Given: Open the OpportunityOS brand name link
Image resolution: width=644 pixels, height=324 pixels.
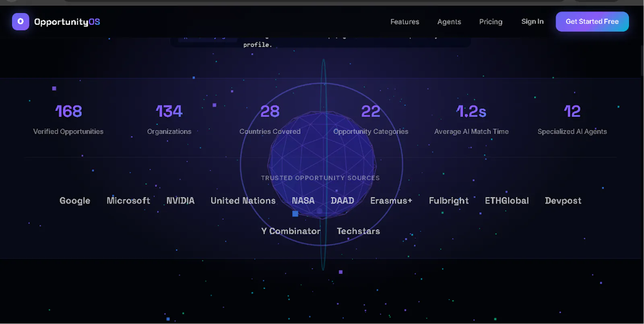Looking at the screenshot, I should 67,22.
